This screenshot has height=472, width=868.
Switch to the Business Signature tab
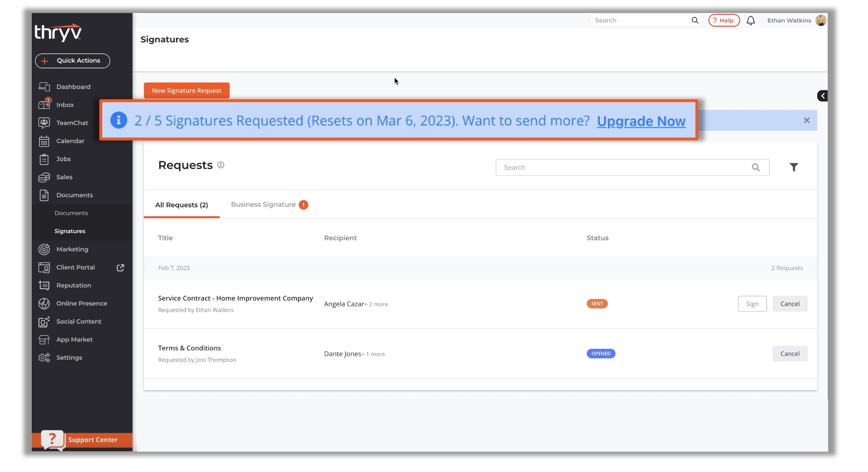pos(269,205)
